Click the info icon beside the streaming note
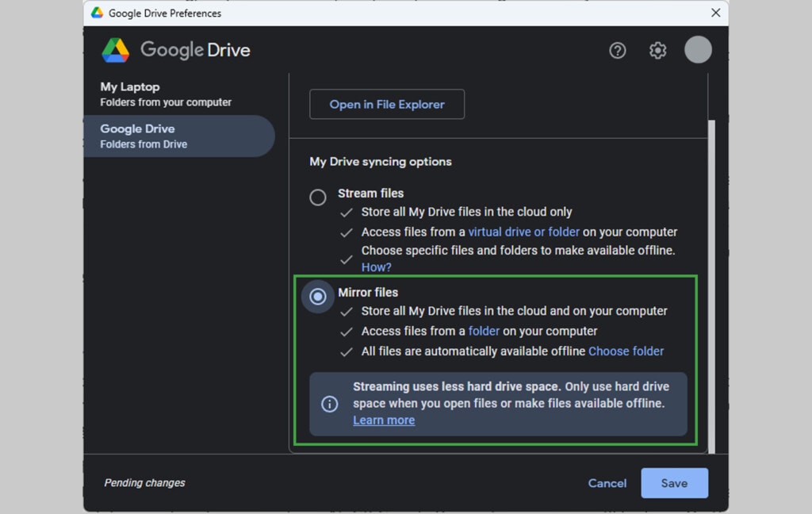Image resolution: width=812 pixels, height=514 pixels. pyautogui.click(x=330, y=404)
